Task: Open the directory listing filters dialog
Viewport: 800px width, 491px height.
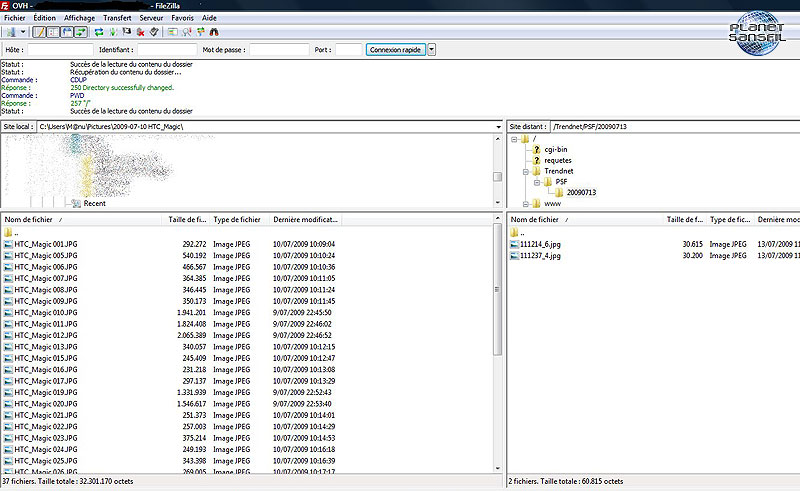Action: click(x=172, y=32)
